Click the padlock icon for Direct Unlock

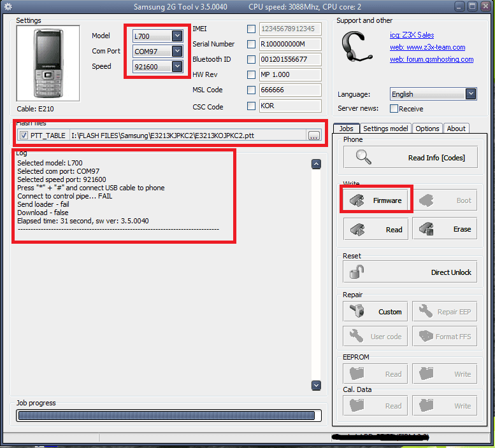coord(357,272)
